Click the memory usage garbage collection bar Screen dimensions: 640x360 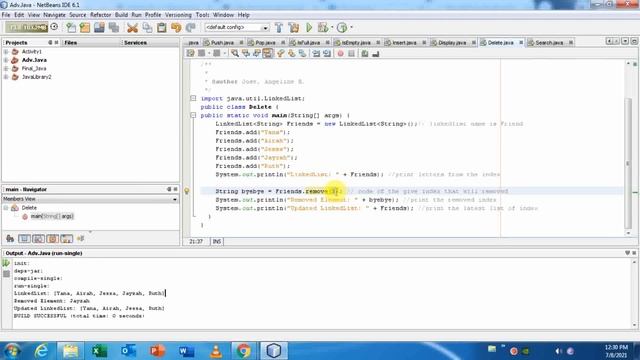[x=27, y=27]
